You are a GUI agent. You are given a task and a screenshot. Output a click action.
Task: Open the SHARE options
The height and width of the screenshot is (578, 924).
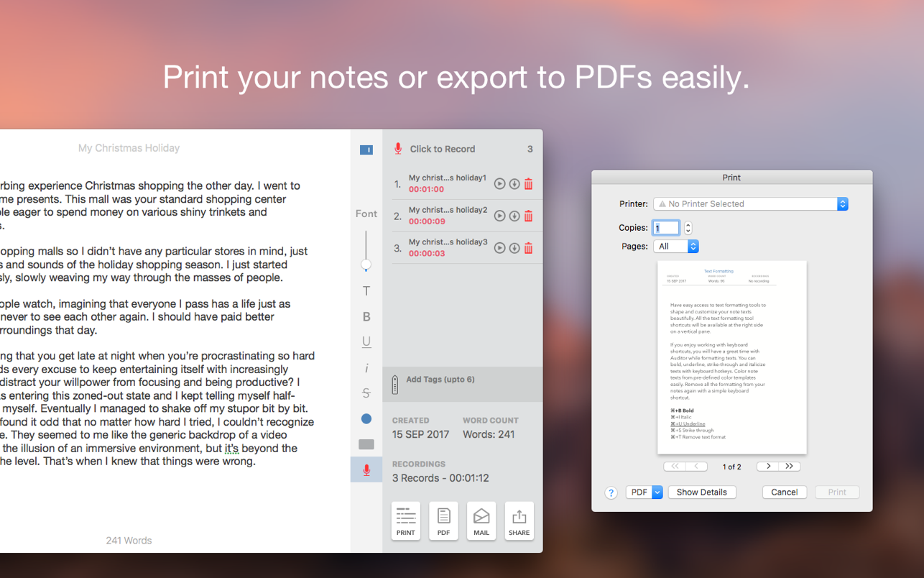pos(519,520)
